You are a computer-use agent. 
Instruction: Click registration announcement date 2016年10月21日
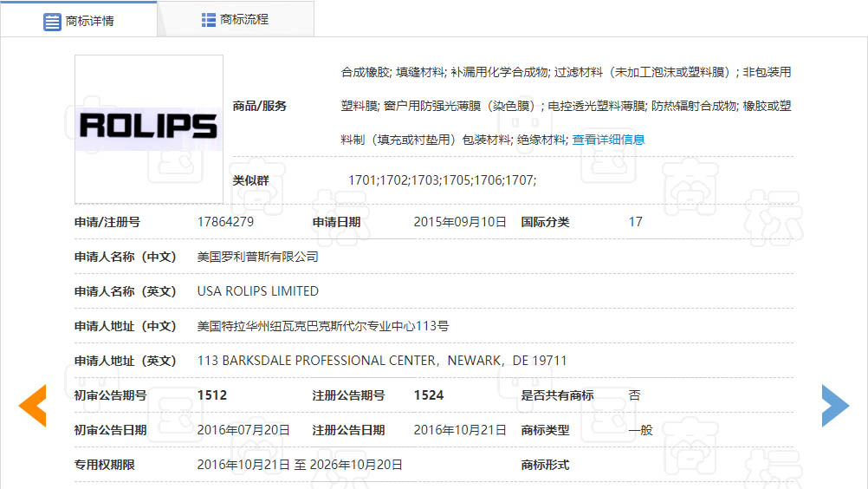[459, 430]
